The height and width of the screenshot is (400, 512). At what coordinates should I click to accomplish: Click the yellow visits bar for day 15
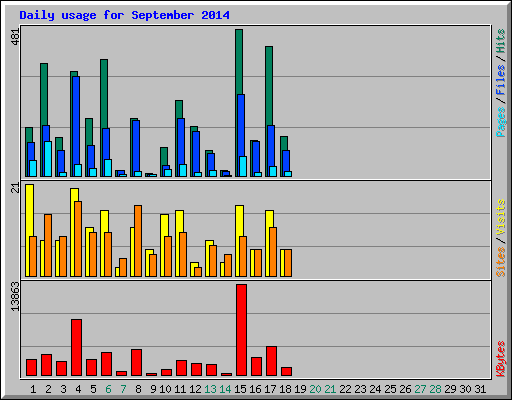click(x=239, y=221)
